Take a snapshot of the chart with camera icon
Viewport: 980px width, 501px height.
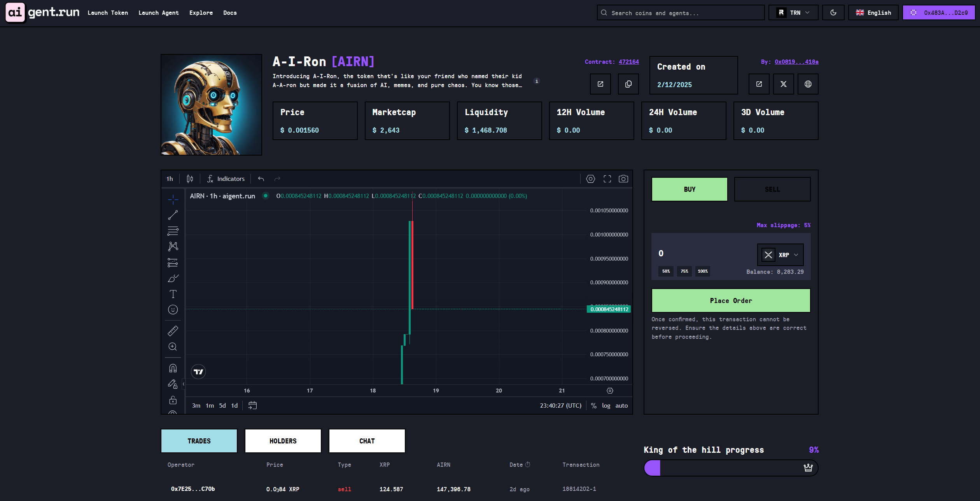tap(623, 179)
